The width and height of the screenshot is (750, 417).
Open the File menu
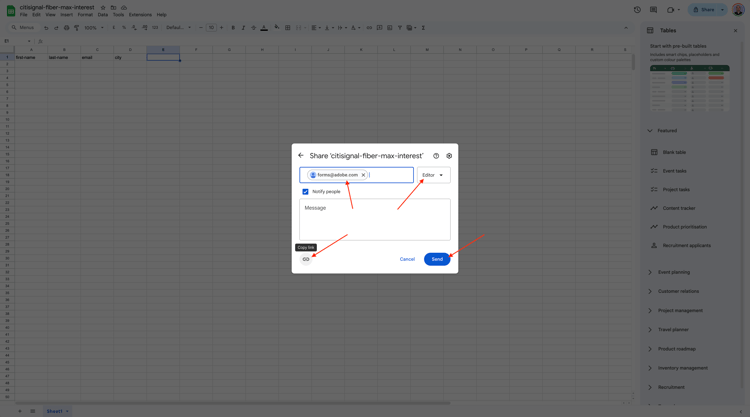pyautogui.click(x=23, y=15)
